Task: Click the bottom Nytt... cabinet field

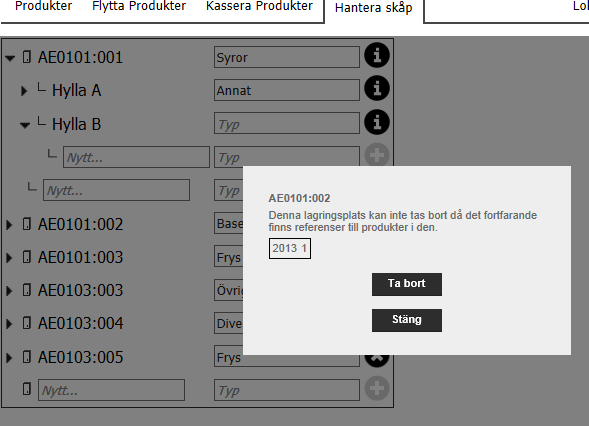Action: tap(111, 390)
